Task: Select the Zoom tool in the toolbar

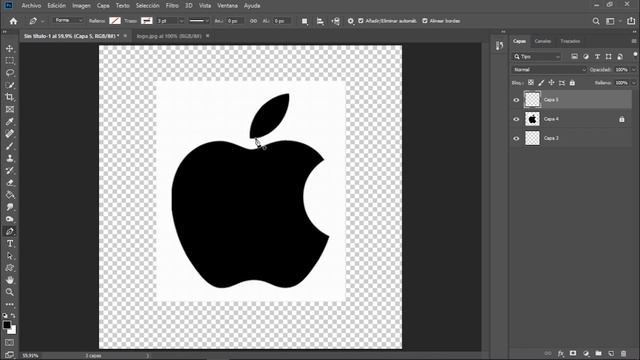Action: coord(10,292)
